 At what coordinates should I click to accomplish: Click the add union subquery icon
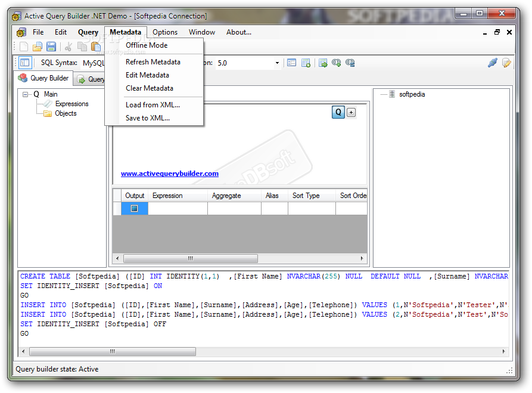tap(336, 63)
